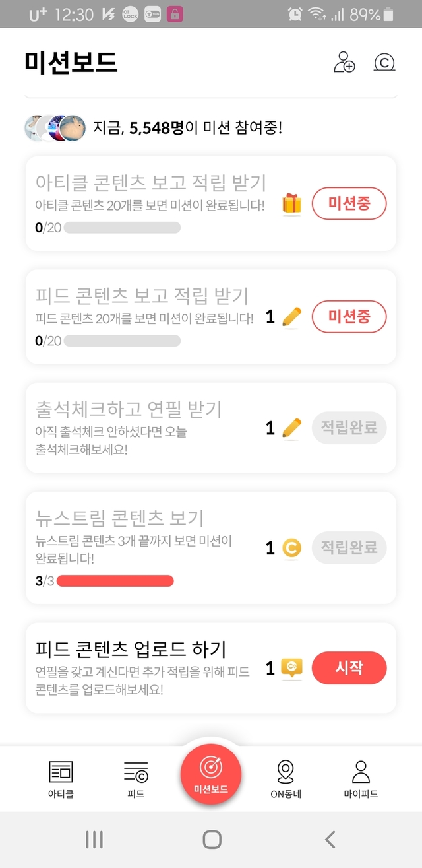Open the 아티클 tab
The height and width of the screenshot is (868, 422).
[61, 779]
